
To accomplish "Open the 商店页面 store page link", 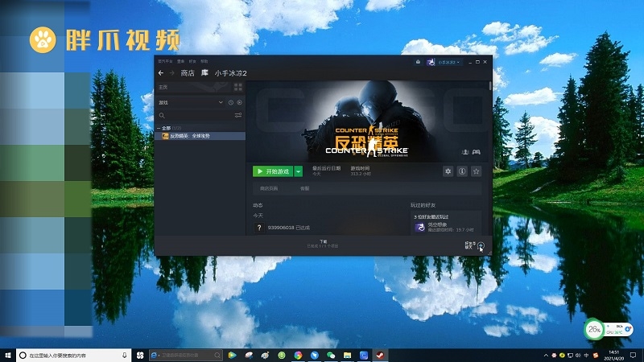I will click(269, 188).
